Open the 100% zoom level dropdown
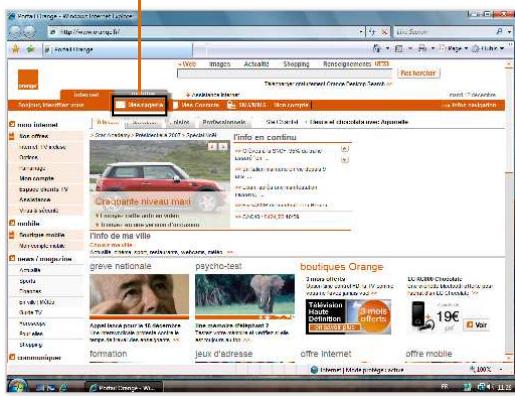This screenshot has height=396, width=515. pyautogui.click(x=501, y=370)
